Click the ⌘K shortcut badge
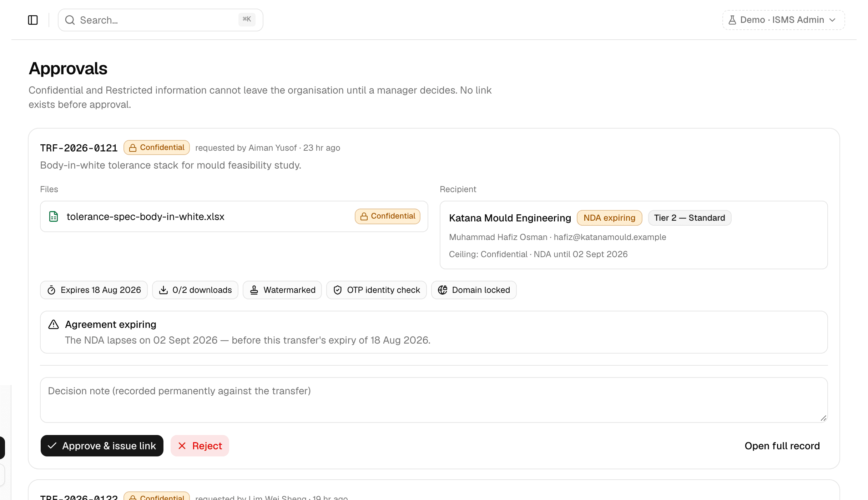The image size is (868, 500). pos(247,19)
